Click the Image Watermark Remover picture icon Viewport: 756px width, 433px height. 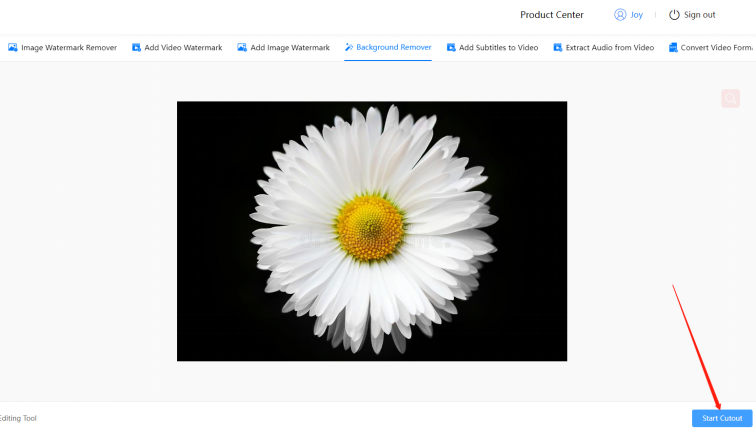(13, 48)
